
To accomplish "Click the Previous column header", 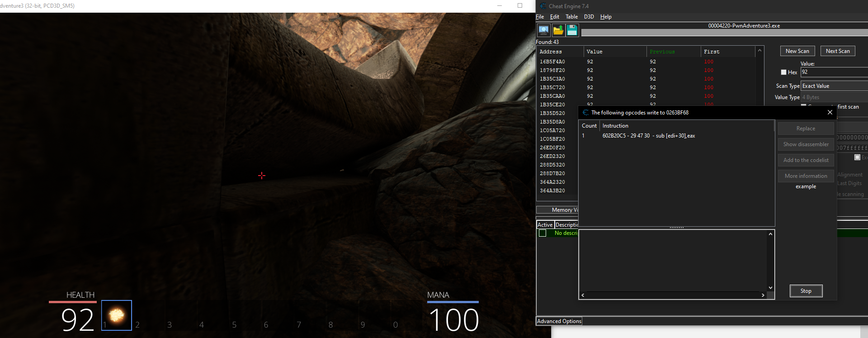I will coord(674,52).
